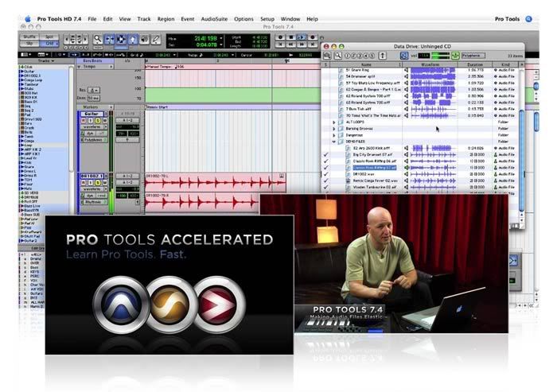
Task: Toggle Solo on the Guitar track
Action: click(97, 121)
